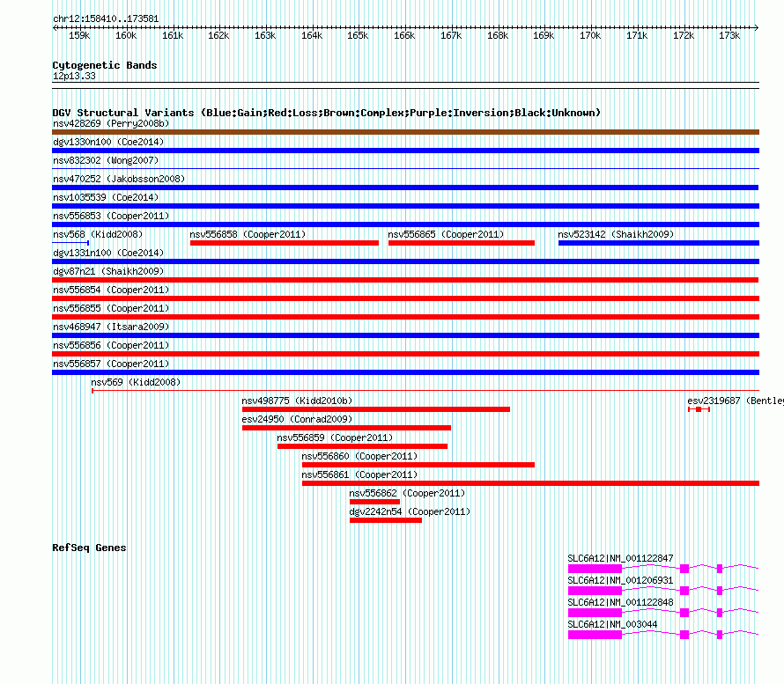Open dgv2242n54 (Cooper2011) variant label
This screenshot has height=684, width=784.
[410, 511]
